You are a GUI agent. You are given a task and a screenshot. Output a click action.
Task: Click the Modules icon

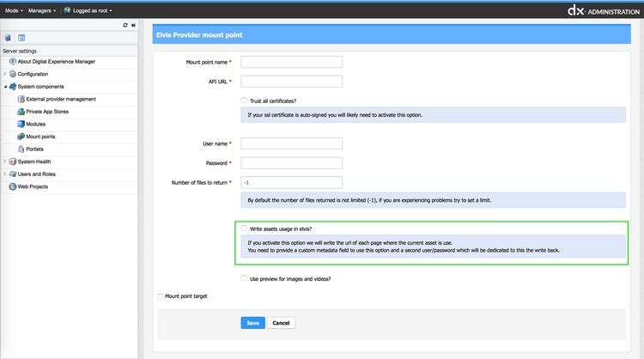21,124
